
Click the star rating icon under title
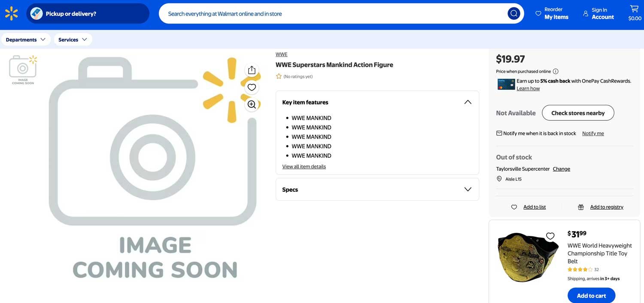pyautogui.click(x=279, y=77)
